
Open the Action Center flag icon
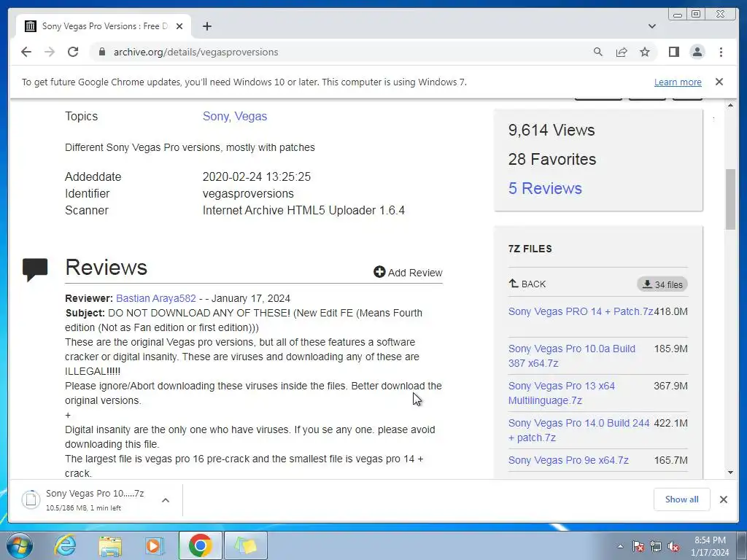[x=638, y=546]
